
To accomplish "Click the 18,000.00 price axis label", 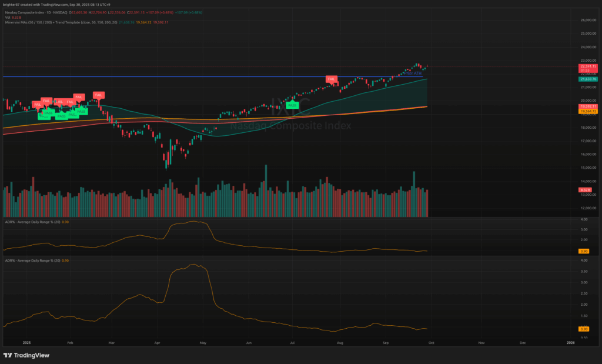I will point(588,128).
